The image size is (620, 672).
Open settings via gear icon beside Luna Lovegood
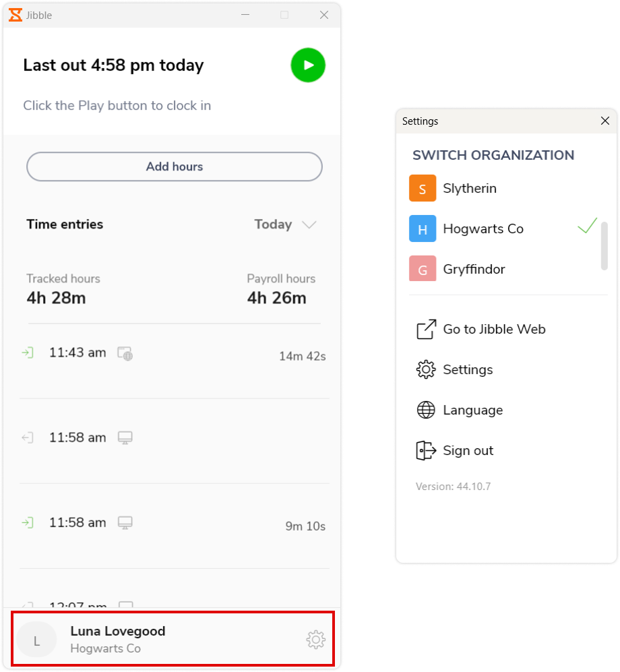pyautogui.click(x=316, y=640)
